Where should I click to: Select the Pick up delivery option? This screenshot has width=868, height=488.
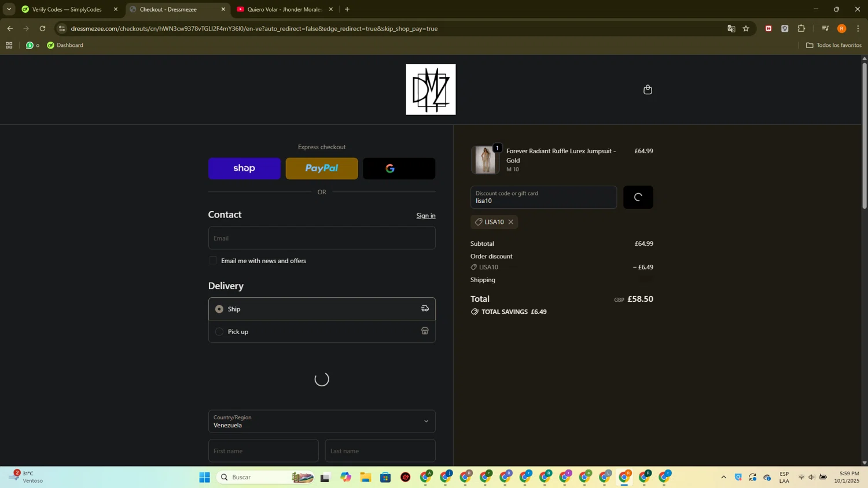322,331
